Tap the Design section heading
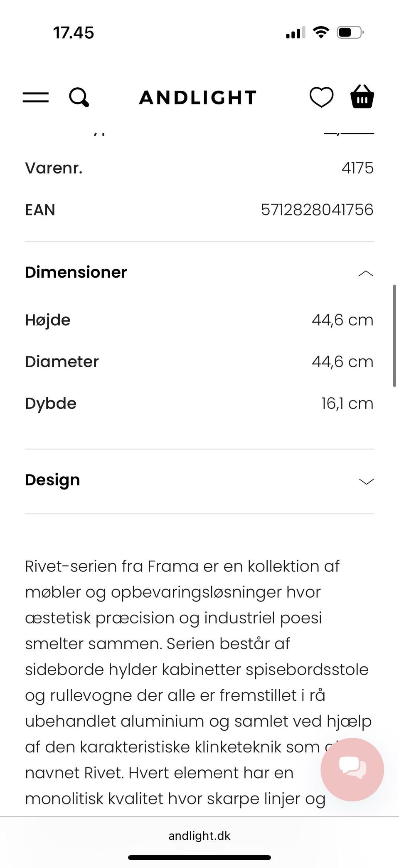The image size is (399, 868). point(52,480)
